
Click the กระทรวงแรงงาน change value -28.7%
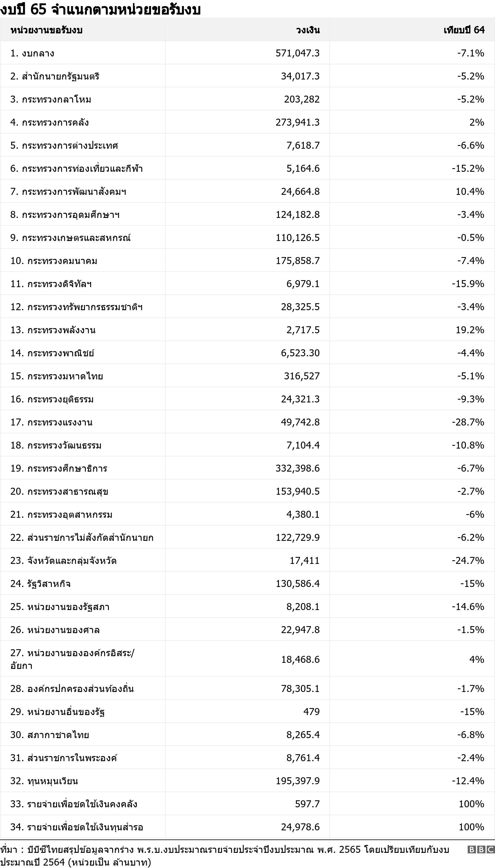(x=468, y=422)
